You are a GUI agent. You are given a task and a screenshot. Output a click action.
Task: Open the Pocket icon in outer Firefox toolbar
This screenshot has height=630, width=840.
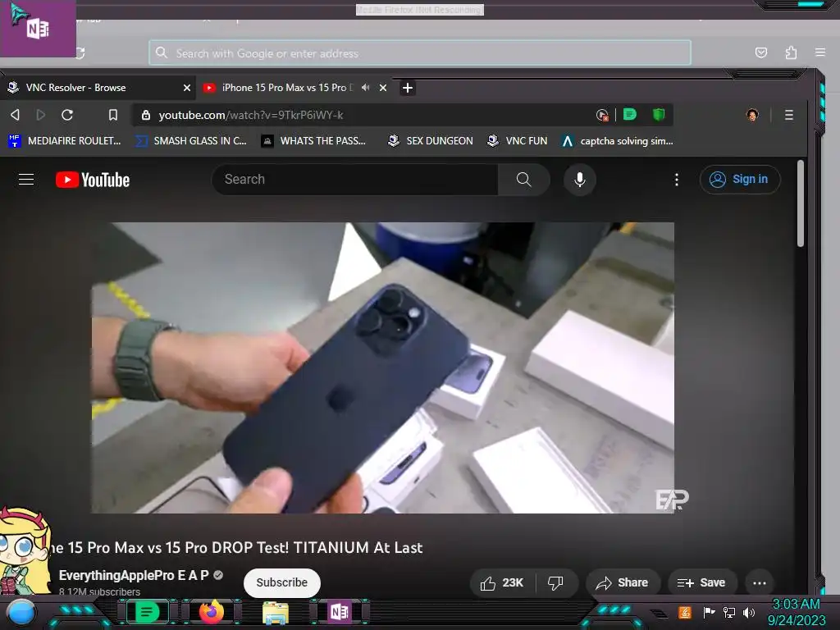760,52
